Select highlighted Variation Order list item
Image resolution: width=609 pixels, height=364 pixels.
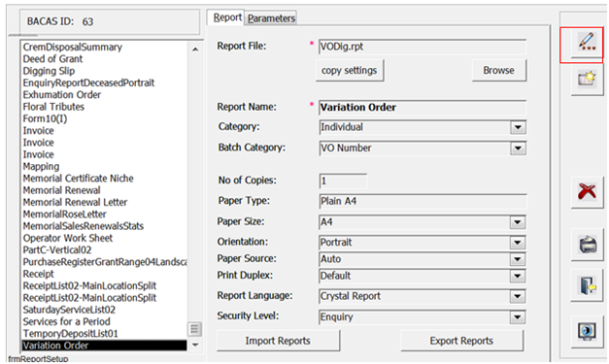coord(104,346)
